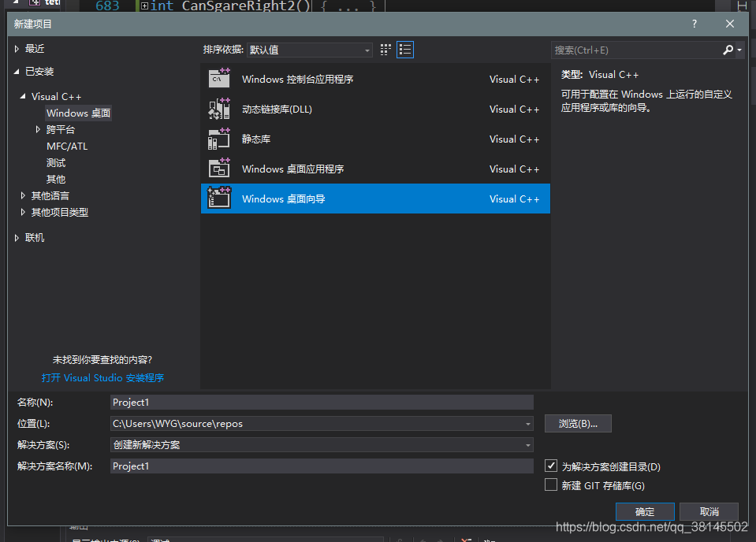Select Windows 桌面应用程序 template text
Image resolution: width=756 pixels, height=542 pixels.
[x=292, y=169]
